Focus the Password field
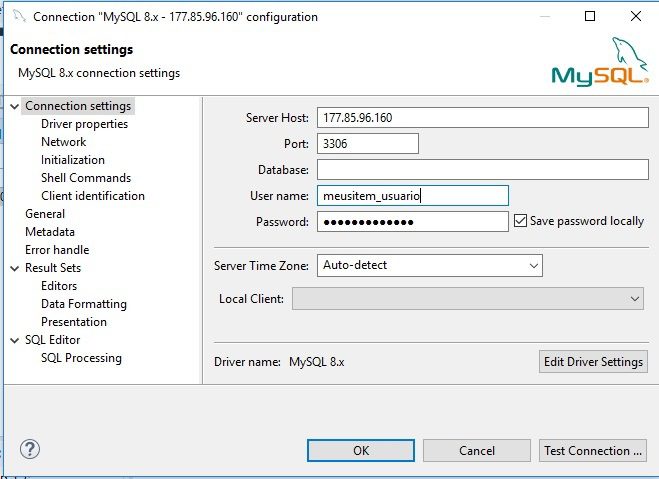Screen dimensions: 659x479 (413, 222)
